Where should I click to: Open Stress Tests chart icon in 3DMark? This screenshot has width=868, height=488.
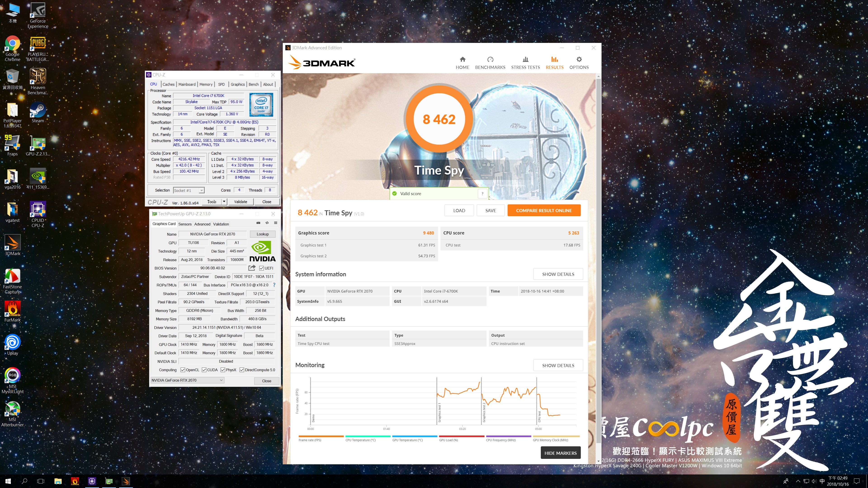[525, 60]
